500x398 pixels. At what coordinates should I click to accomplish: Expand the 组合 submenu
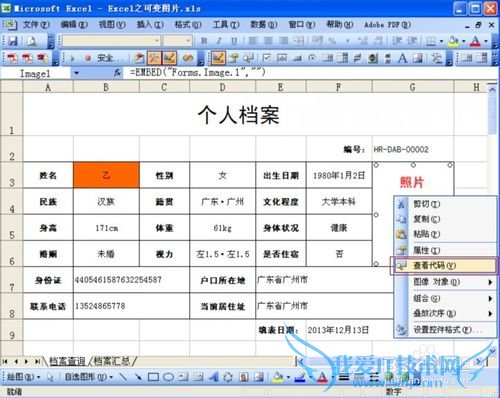pos(444,298)
